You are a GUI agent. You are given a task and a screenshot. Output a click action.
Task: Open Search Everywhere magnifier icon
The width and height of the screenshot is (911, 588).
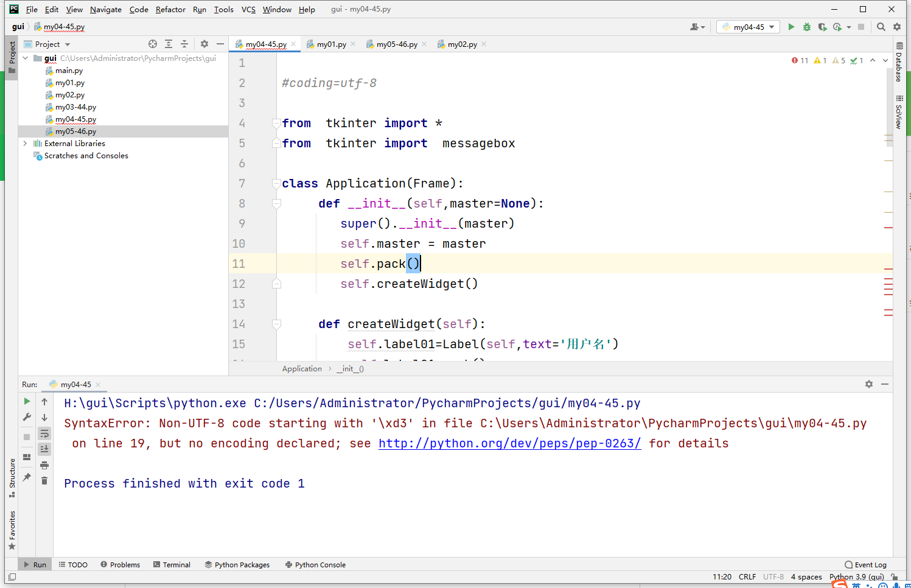coord(881,27)
